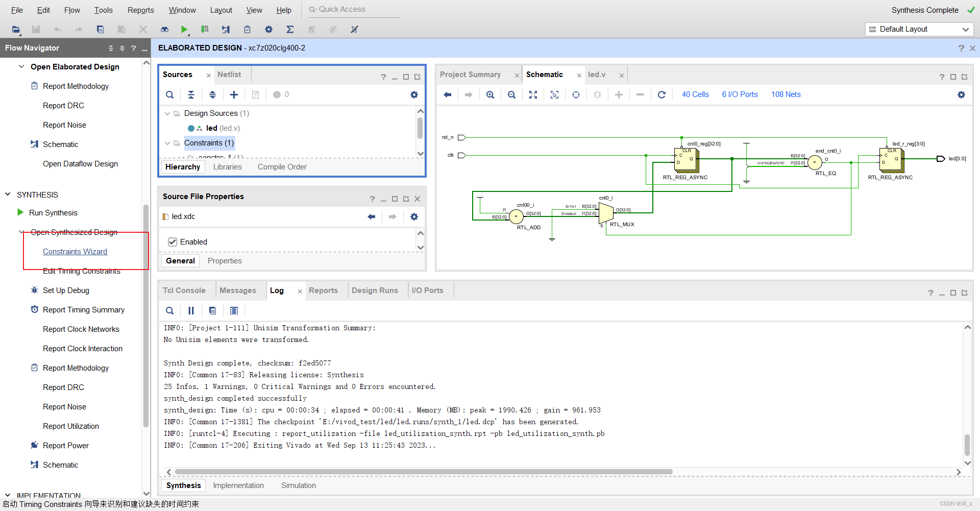Click 108 Nets link

(x=786, y=94)
